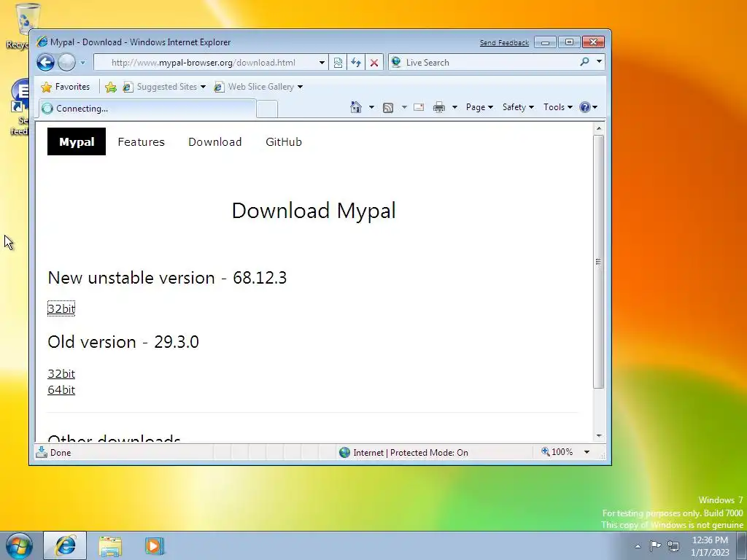Open the Tools menu

pyautogui.click(x=558, y=107)
